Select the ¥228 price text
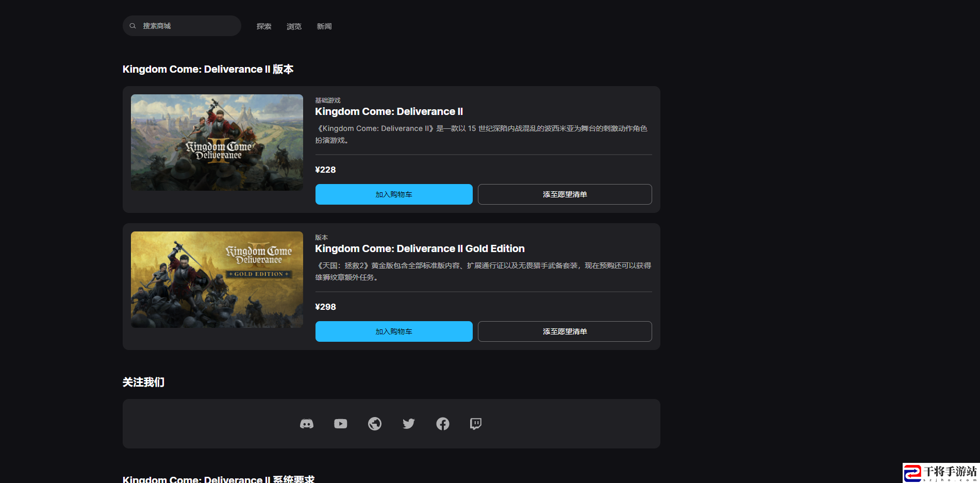980x483 pixels. [325, 170]
